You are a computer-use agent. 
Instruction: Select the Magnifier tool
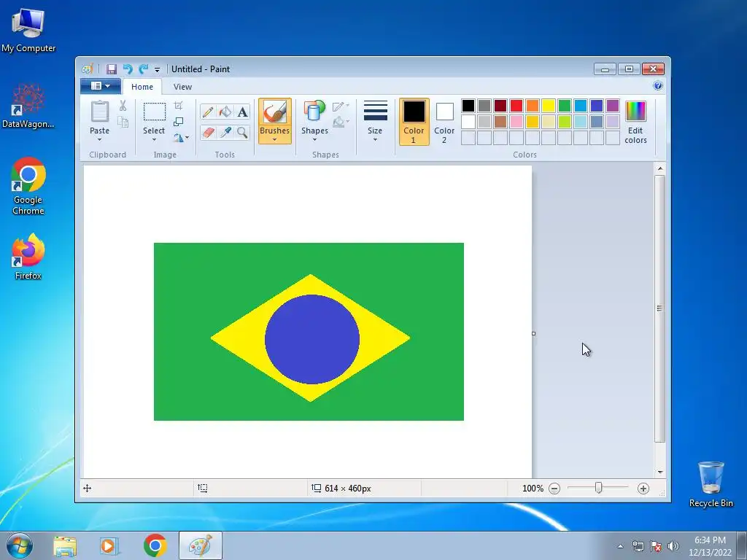(x=242, y=133)
